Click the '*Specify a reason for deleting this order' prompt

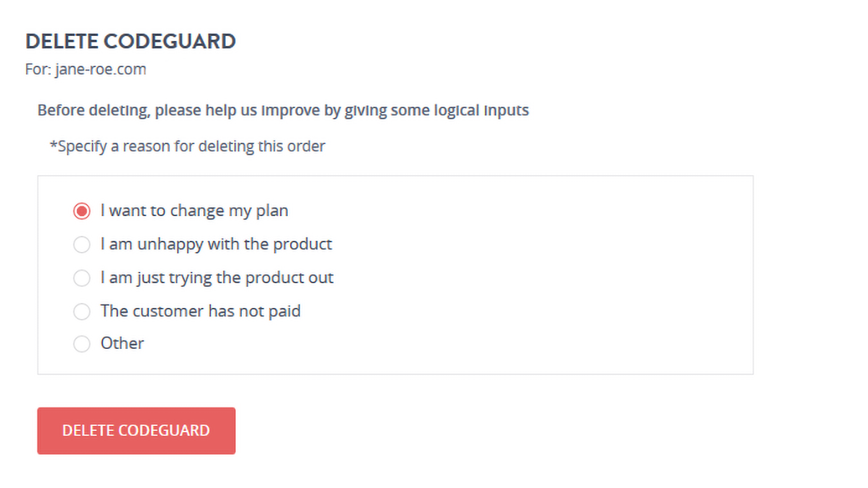[187, 147]
